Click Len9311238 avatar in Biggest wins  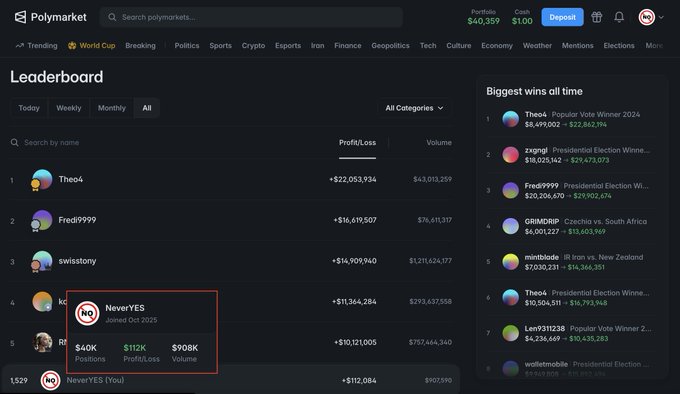coord(510,333)
